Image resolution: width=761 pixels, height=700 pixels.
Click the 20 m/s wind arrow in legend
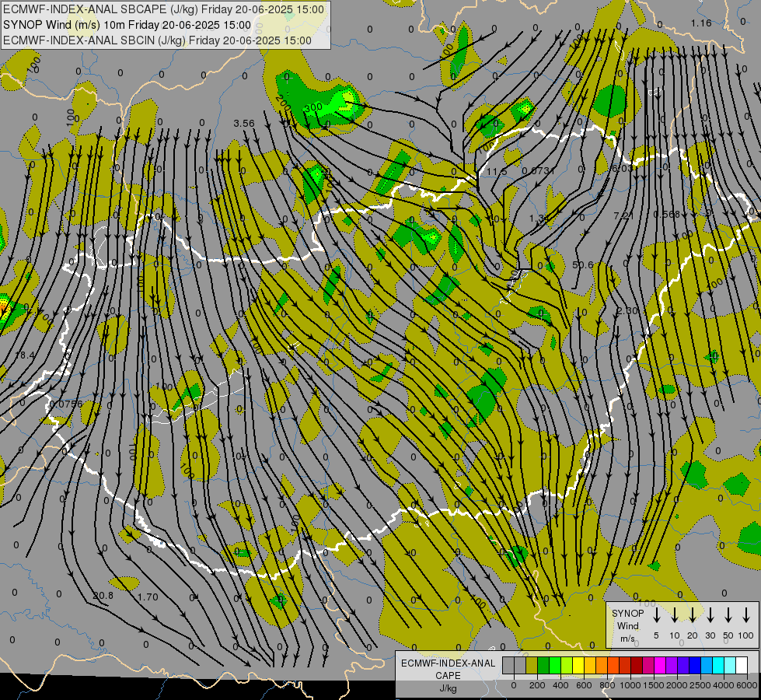pyautogui.click(x=693, y=615)
